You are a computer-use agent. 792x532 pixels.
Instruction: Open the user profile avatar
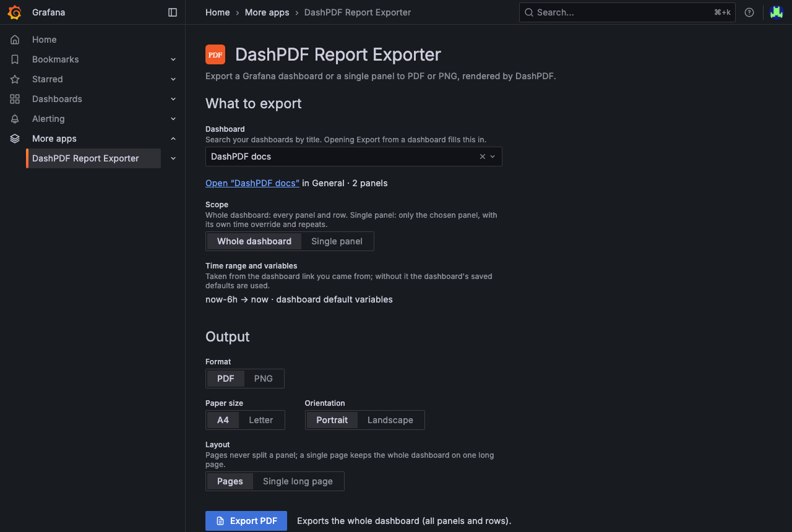(x=777, y=12)
